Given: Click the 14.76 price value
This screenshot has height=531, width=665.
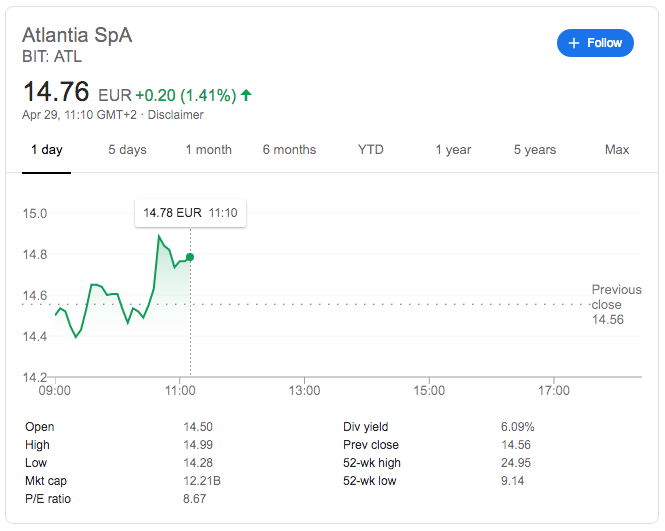Looking at the screenshot, I should [x=56, y=92].
